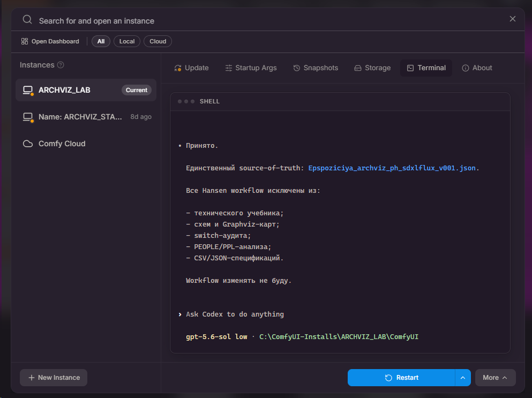Filter instances by Cloud

click(x=158, y=41)
